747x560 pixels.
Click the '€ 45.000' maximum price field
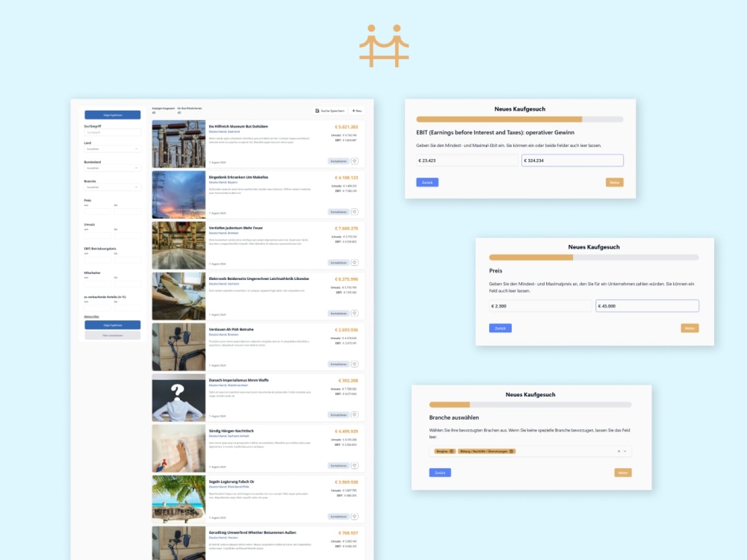tap(647, 305)
